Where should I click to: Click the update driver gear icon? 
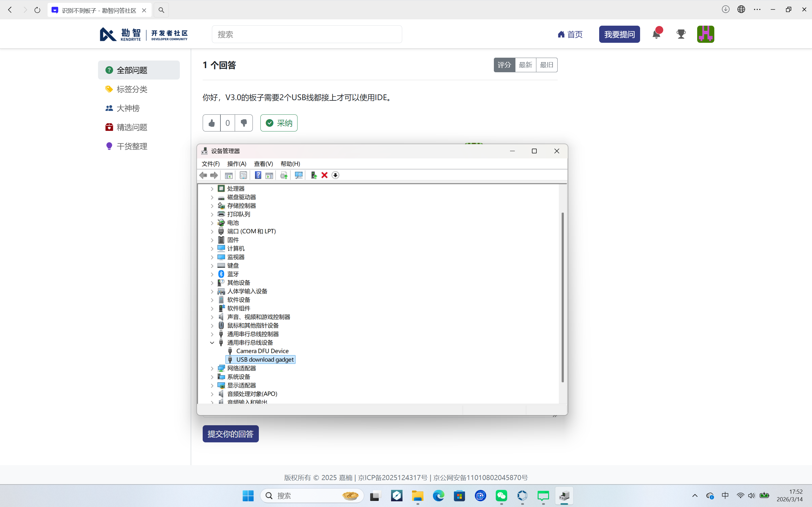tap(284, 175)
